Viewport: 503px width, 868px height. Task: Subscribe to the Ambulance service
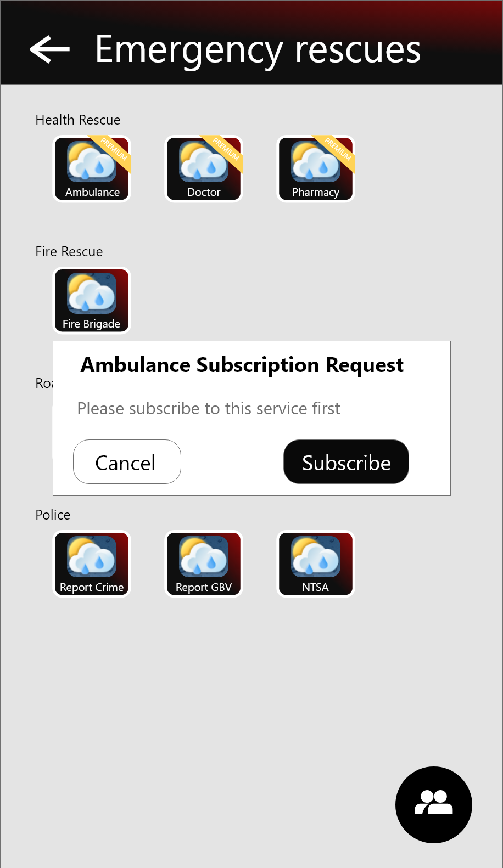pos(346,462)
